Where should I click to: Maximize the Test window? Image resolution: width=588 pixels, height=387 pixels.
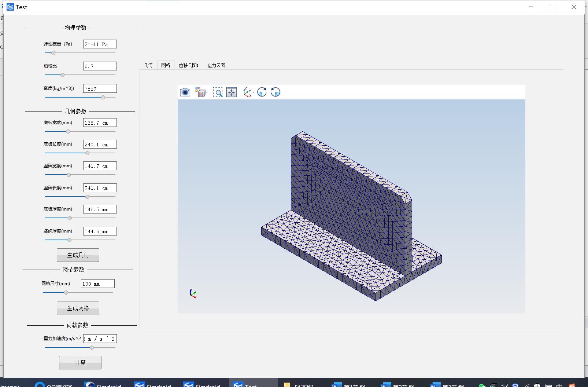tap(552, 7)
